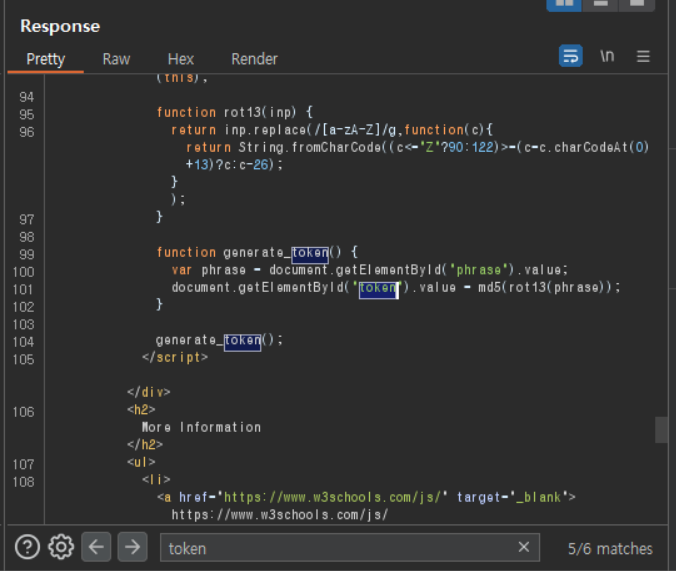Click the '<li>' tag on line 108

click(x=156, y=480)
